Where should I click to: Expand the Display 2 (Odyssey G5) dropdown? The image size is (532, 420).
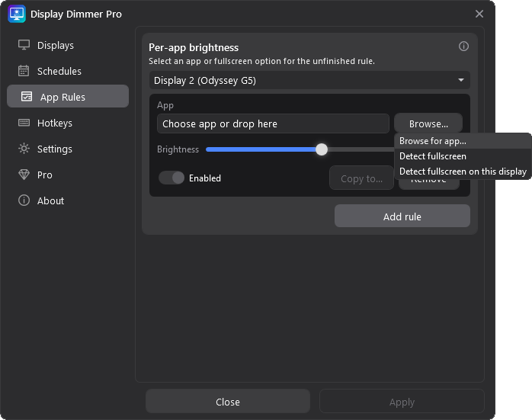click(309, 80)
